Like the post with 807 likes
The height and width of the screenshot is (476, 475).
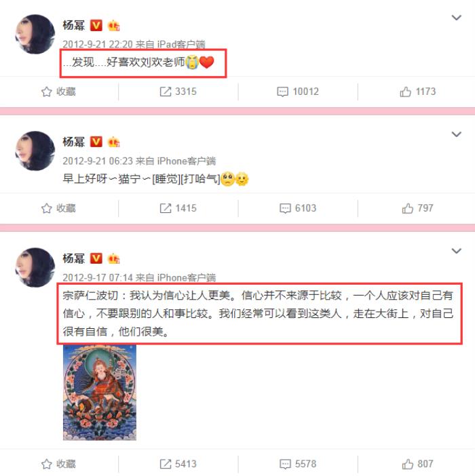click(x=417, y=464)
